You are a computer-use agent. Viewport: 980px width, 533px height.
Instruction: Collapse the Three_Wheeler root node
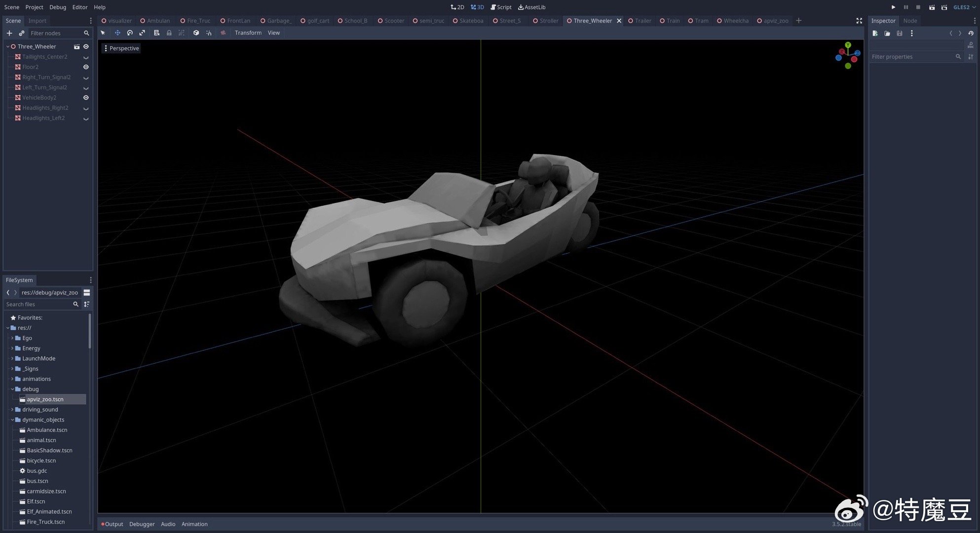pyautogui.click(x=8, y=46)
